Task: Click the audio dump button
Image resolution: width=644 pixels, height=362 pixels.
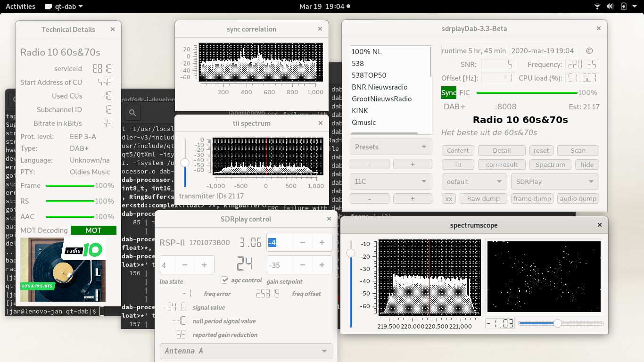Action: (578, 198)
